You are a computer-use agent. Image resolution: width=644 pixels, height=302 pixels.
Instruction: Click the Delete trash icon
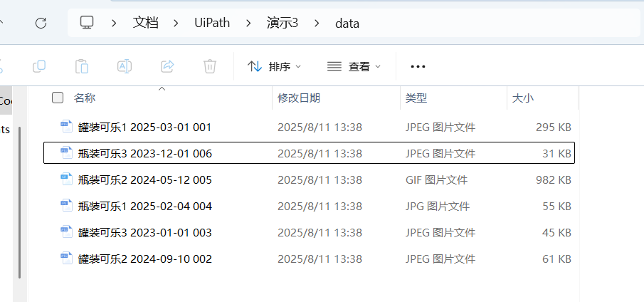click(210, 66)
